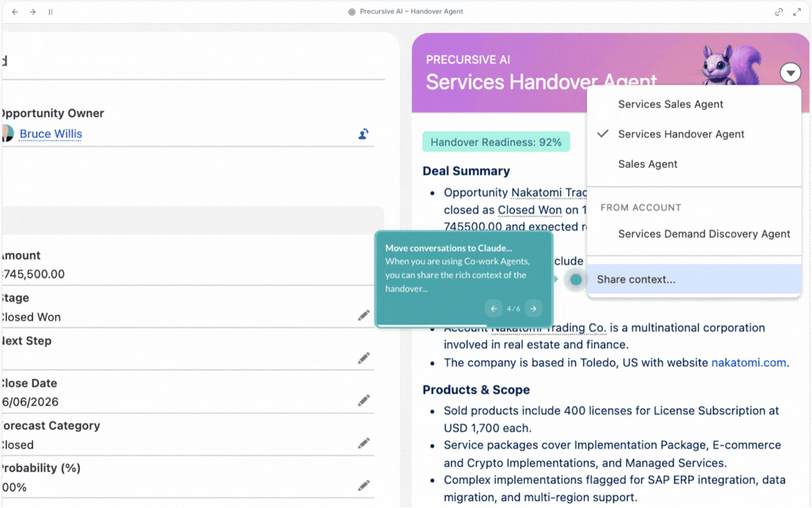The width and height of the screenshot is (812, 508).
Task: Click Bruce Willis avatar picture
Action: [x=7, y=134]
